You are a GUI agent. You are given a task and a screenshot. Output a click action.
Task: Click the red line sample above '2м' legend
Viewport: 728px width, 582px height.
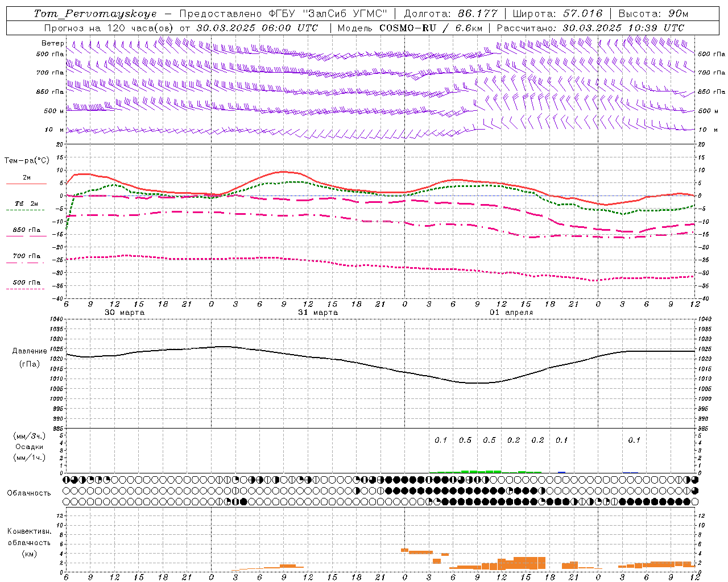click(26, 184)
